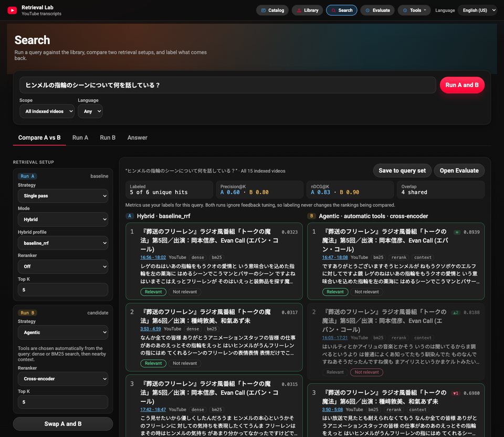Expand the Tools menu
This screenshot has height=437, width=504.
tap(414, 11)
